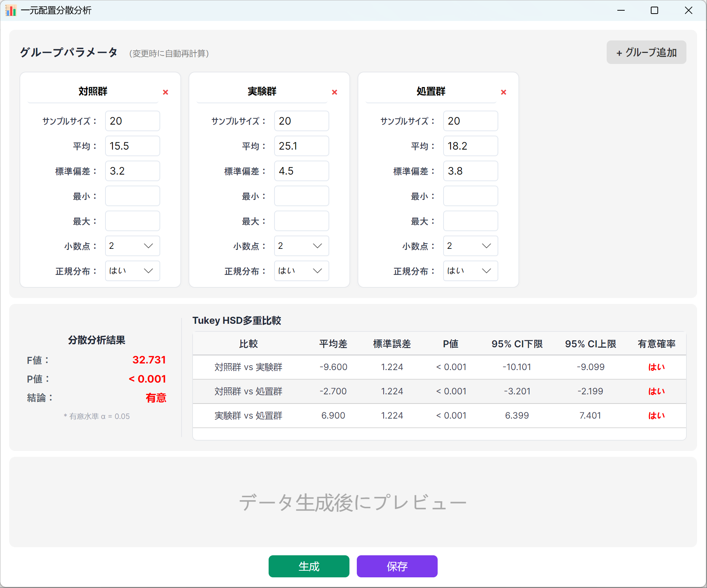Click the empty 最大 field in 実験群
Image resolution: width=707 pixels, height=588 pixels.
(x=302, y=221)
